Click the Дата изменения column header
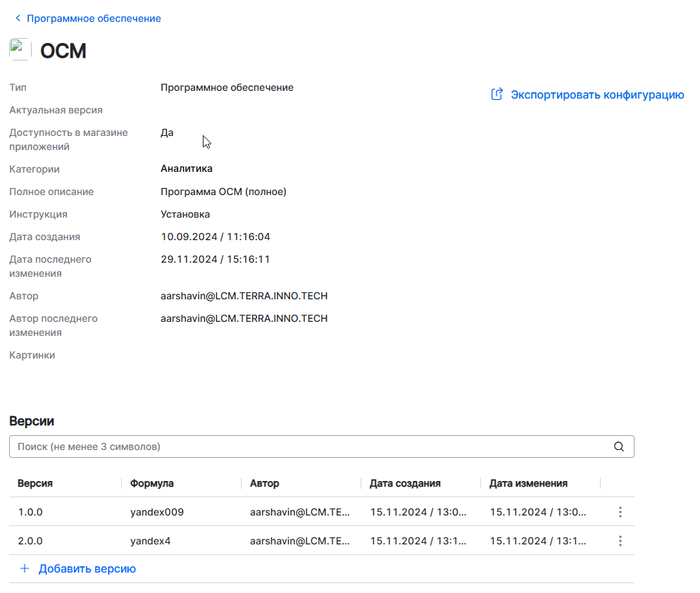 (x=528, y=483)
